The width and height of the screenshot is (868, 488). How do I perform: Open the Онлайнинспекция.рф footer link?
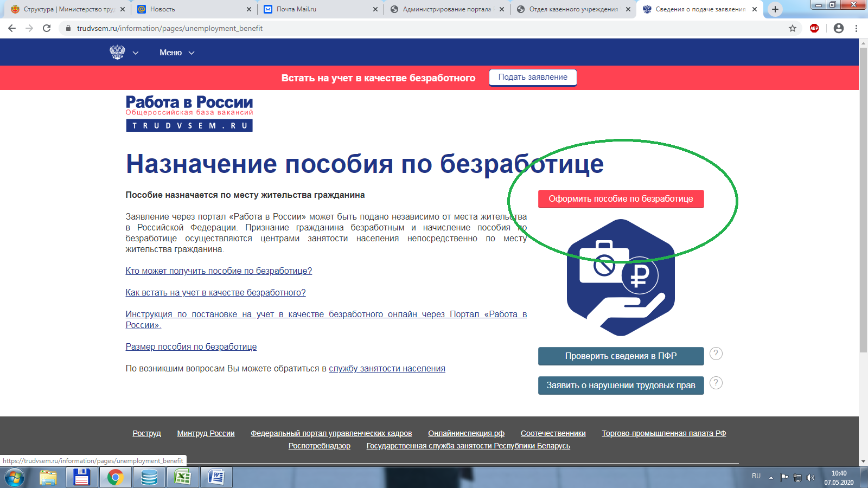pos(466,433)
